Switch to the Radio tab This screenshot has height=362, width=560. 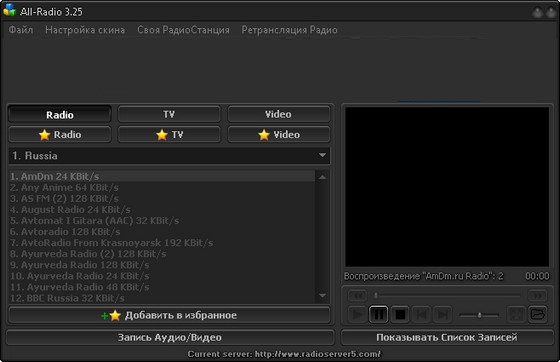click(60, 115)
